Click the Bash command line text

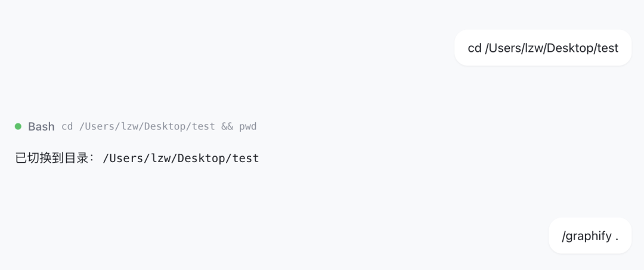coord(159,126)
